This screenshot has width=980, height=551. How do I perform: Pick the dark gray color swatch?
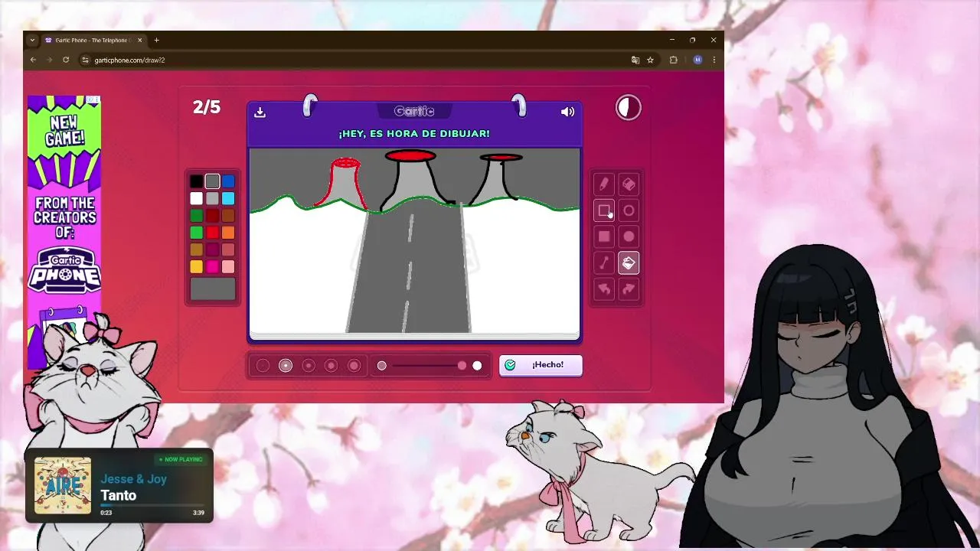pyautogui.click(x=212, y=181)
